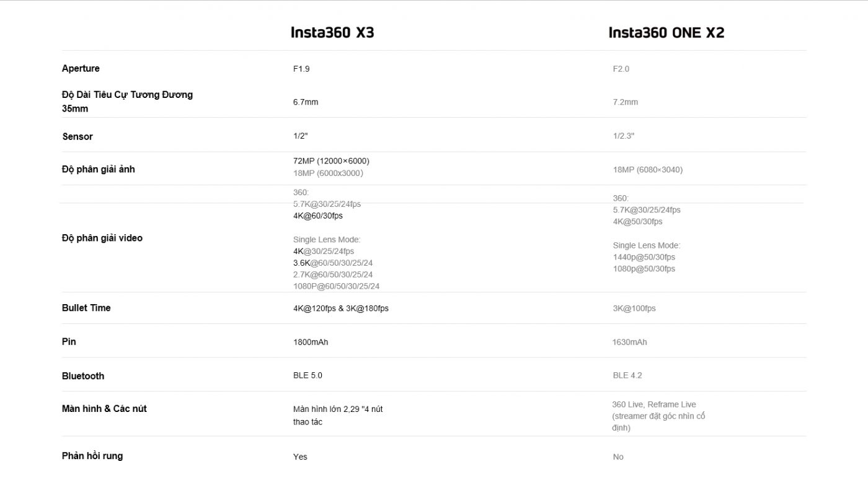Image resolution: width=868 pixels, height=490 pixels.
Task: Click the F2.0 aperture value
Action: pos(621,69)
